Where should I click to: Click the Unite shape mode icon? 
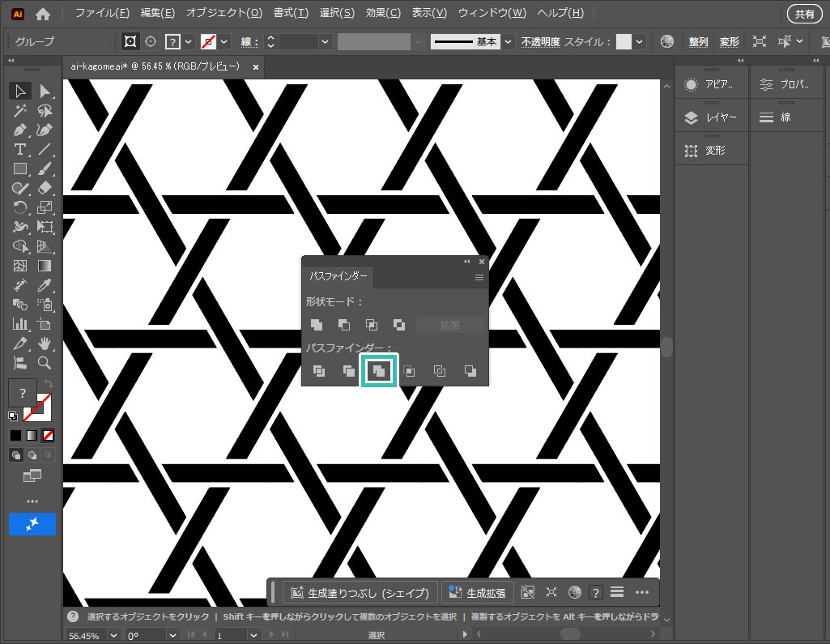click(317, 325)
